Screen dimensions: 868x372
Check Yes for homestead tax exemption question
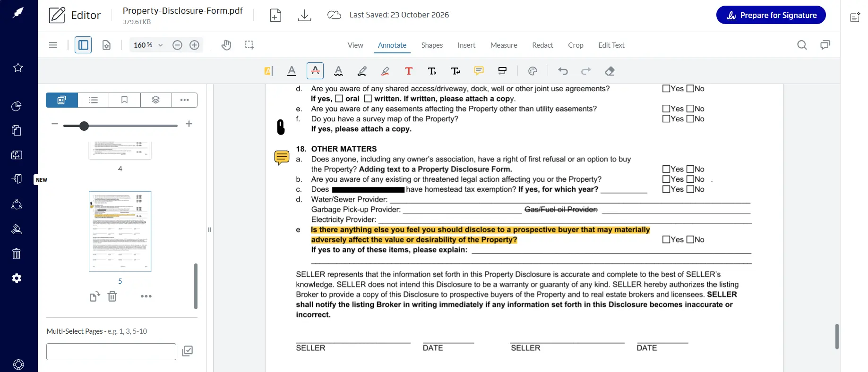tap(666, 189)
